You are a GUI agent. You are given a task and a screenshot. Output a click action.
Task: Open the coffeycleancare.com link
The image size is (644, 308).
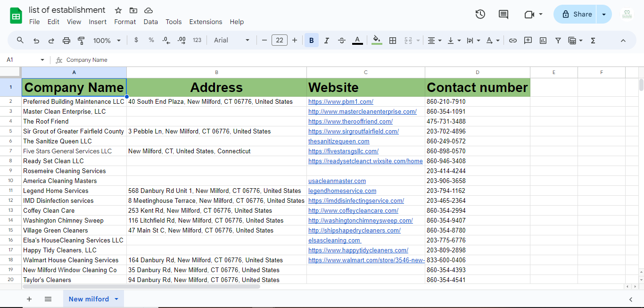pos(353,210)
